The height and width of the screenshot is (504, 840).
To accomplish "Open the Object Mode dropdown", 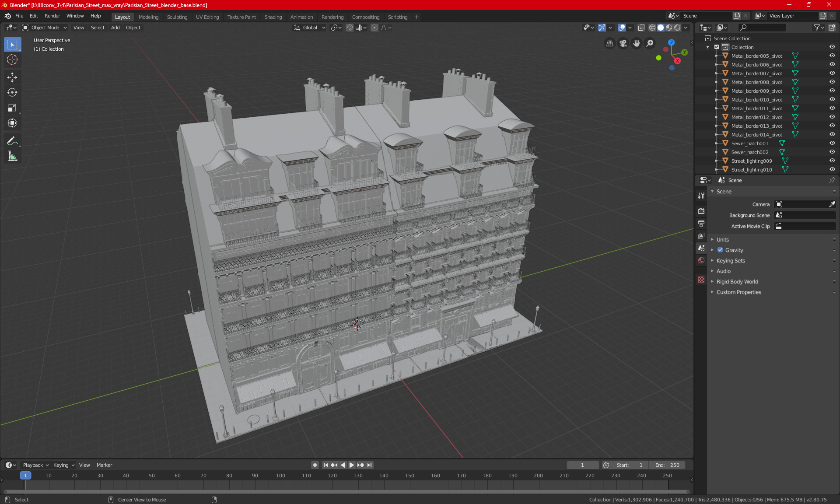I will point(45,28).
